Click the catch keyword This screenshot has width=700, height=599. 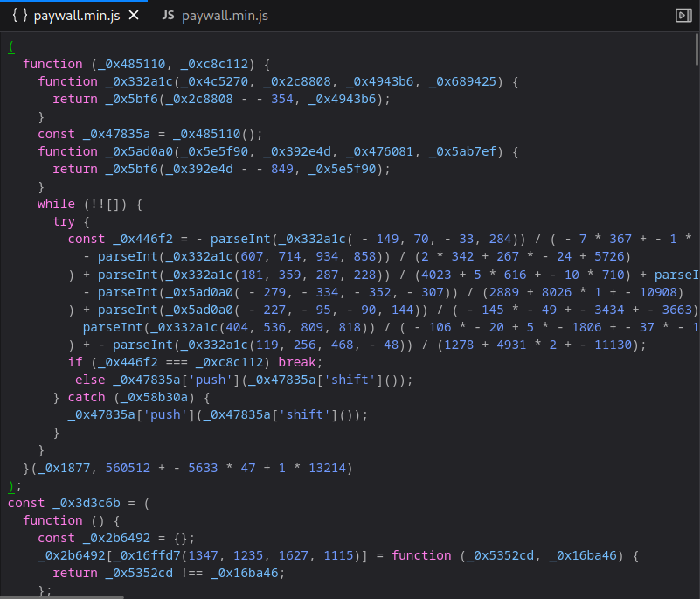point(87,396)
